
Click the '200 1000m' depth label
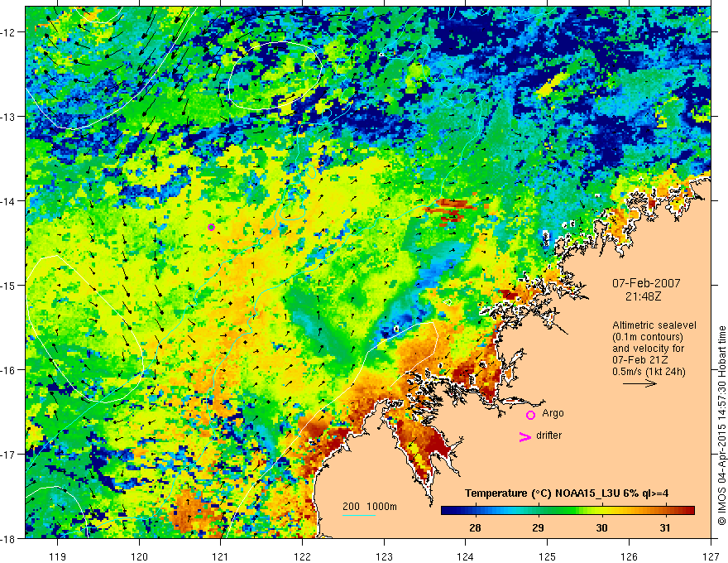(x=370, y=507)
